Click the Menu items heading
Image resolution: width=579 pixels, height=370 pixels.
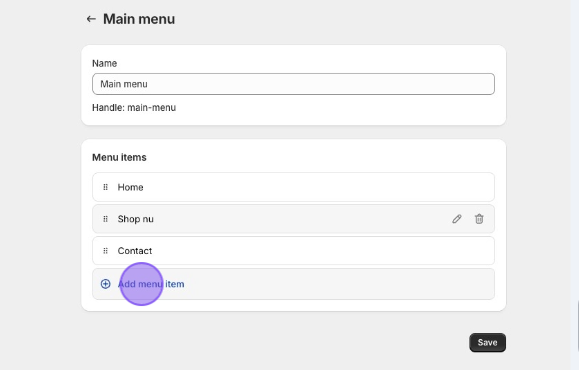click(119, 157)
